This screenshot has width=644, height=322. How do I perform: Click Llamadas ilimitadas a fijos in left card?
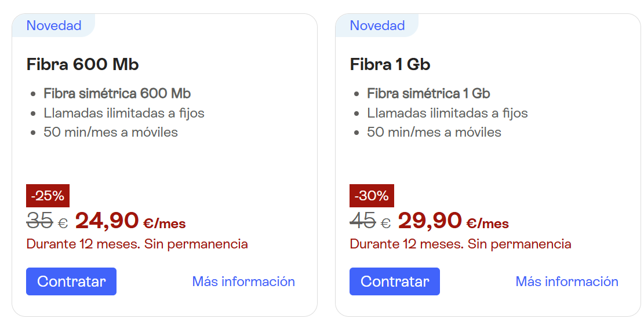(x=124, y=113)
